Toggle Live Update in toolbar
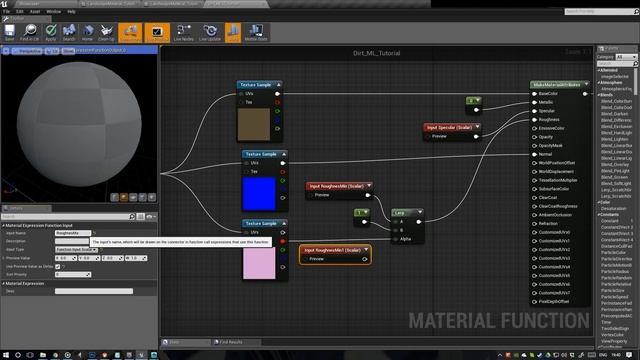The image size is (640, 360). coord(210,33)
